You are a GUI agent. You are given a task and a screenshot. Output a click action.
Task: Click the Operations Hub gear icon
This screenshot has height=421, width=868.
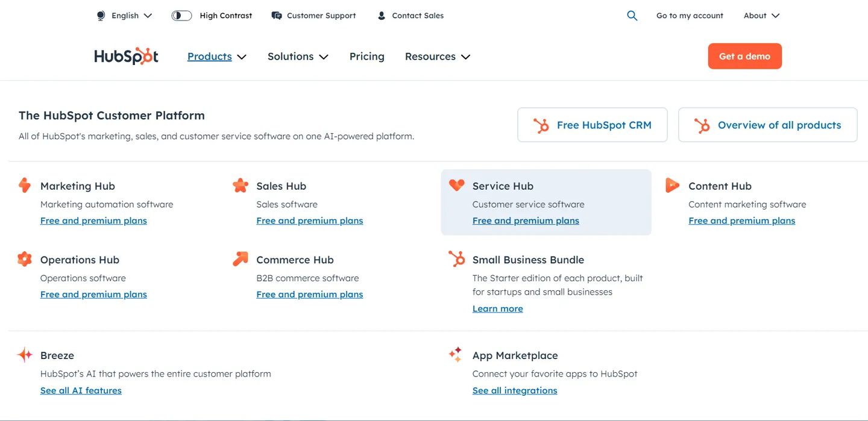[x=25, y=259]
